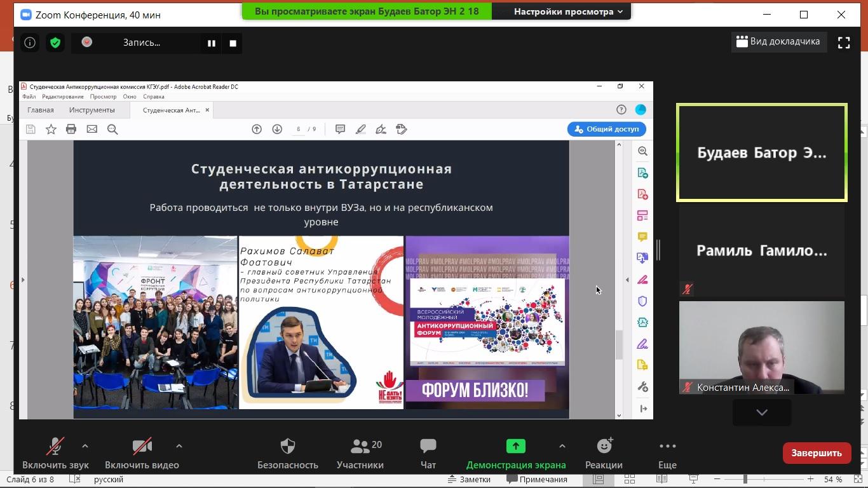The image size is (868, 488).
Task: Enter full screen mode
Action: click(844, 43)
